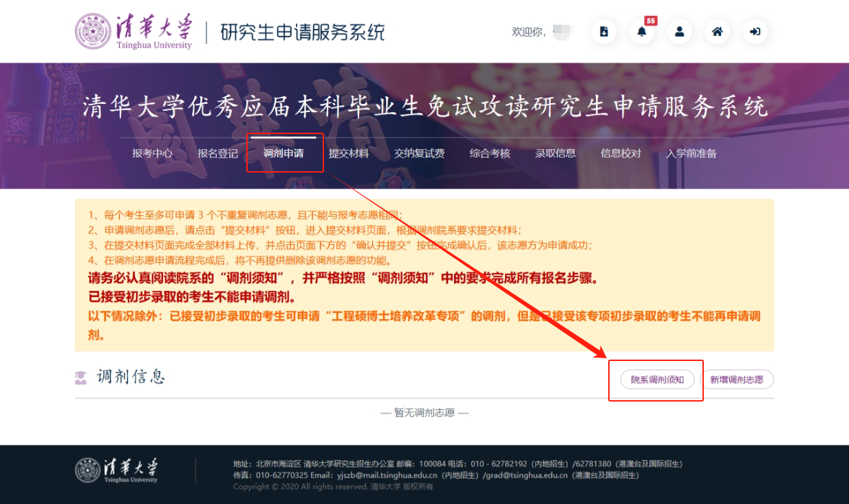Click the graduate icon beside 调剂信息
Image resolution: width=849 pixels, height=504 pixels.
(x=81, y=377)
